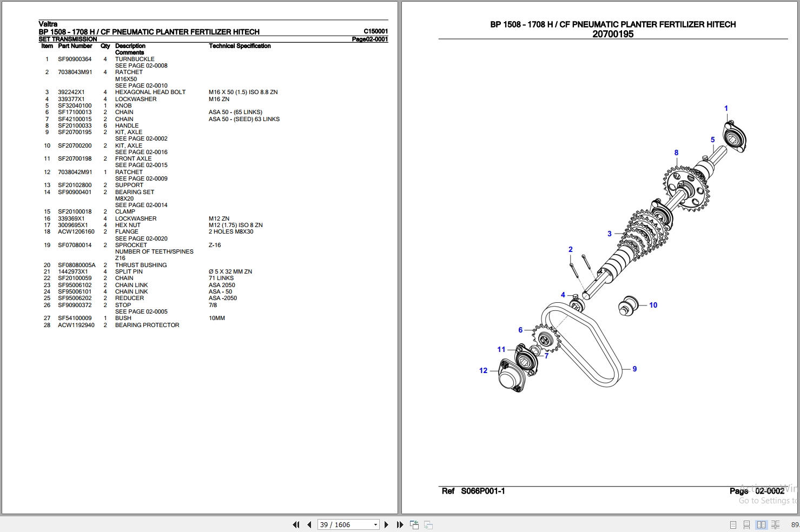This screenshot has height=532, width=800.
Task: Click diagram callout number 2
Action: point(571,249)
